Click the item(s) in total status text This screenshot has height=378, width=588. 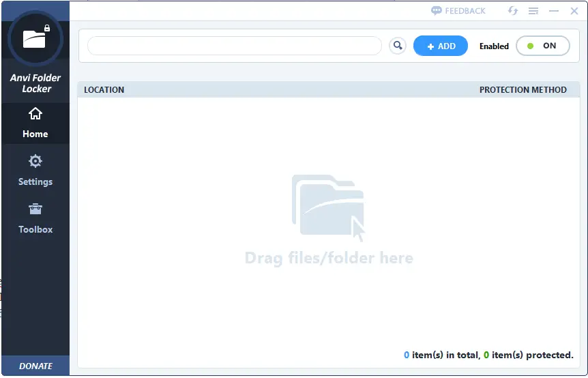pos(442,355)
